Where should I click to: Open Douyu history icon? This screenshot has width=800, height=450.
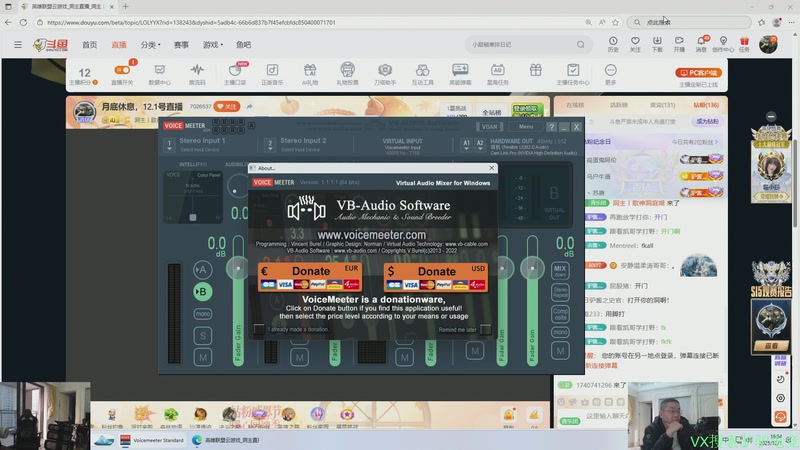point(613,44)
